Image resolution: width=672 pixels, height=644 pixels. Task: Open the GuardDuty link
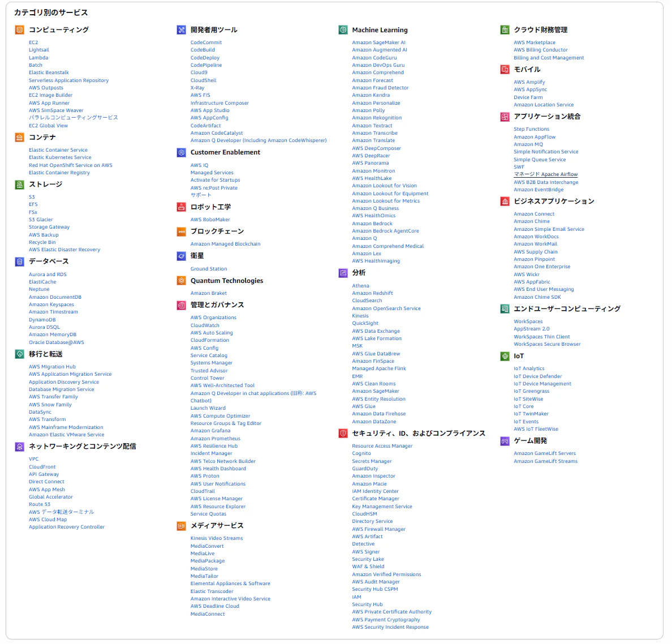[365, 469]
